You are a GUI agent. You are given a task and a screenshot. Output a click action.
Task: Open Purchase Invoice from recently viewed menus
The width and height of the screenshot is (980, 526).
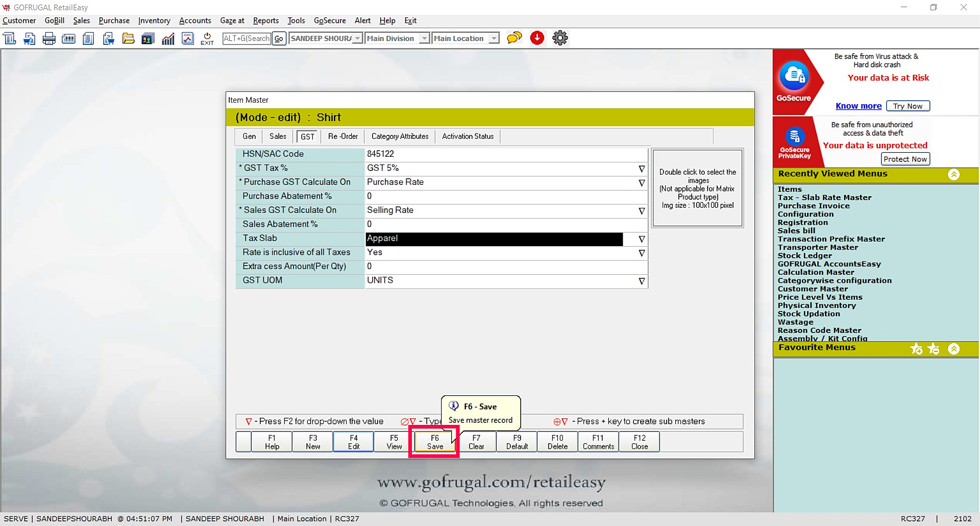click(x=814, y=206)
